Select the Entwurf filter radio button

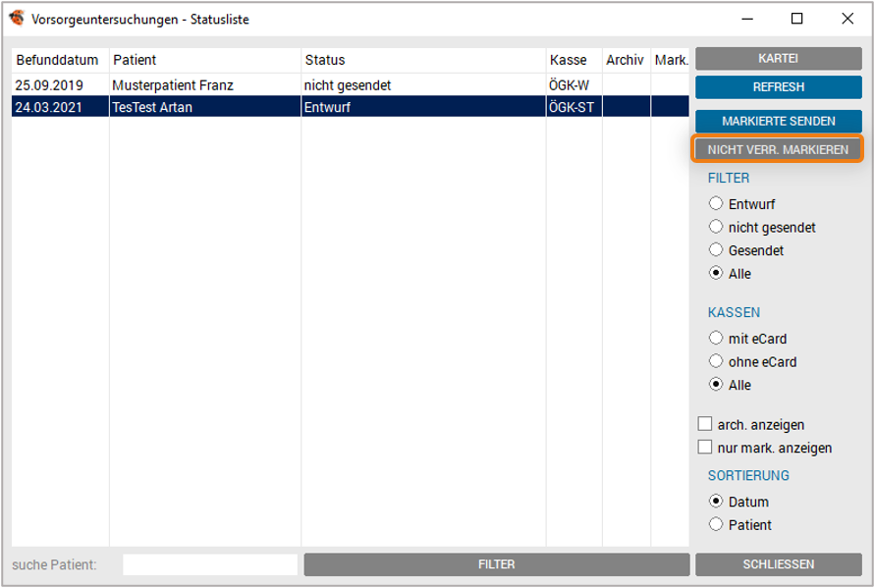coord(716,203)
